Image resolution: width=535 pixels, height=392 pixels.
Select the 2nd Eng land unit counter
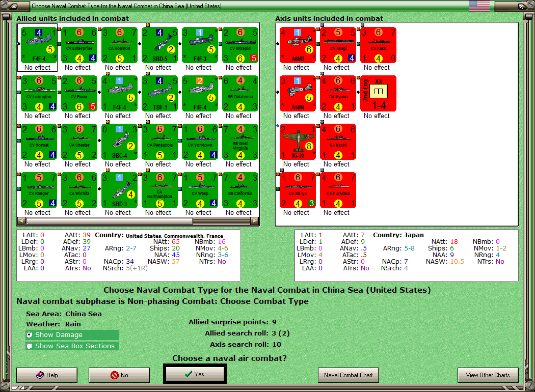[379, 93]
